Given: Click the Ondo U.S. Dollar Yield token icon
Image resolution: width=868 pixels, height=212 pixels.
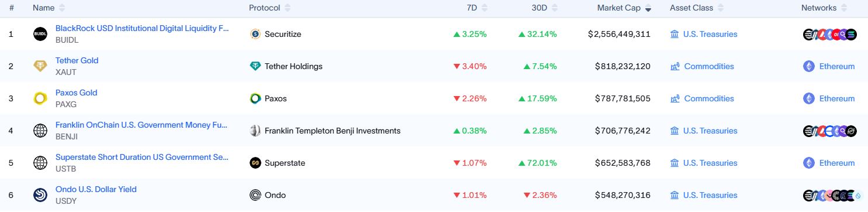Looking at the screenshot, I should click(40, 195).
